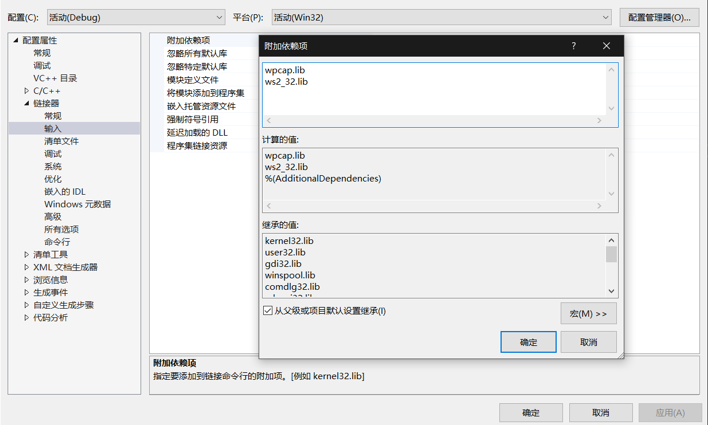Click comdlg32.lib in inherited values list
This screenshot has height=425, width=708.
(x=292, y=287)
